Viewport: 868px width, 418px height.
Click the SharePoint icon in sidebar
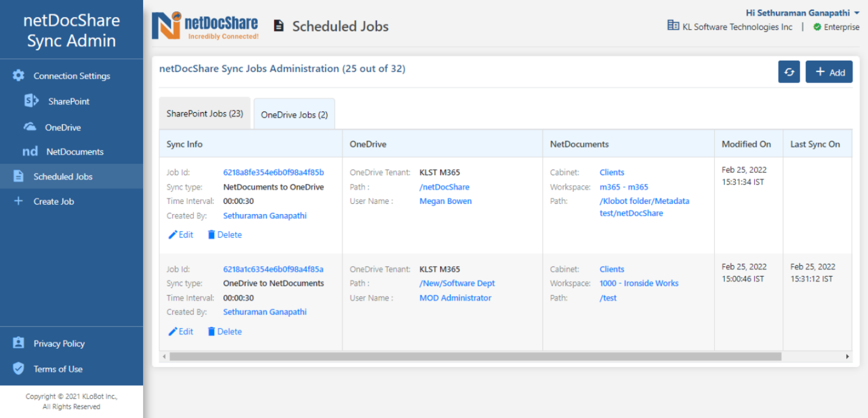coord(31,101)
